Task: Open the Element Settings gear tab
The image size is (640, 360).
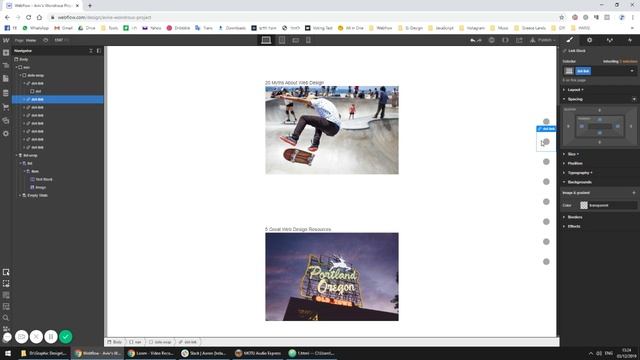Action: click(x=589, y=40)
